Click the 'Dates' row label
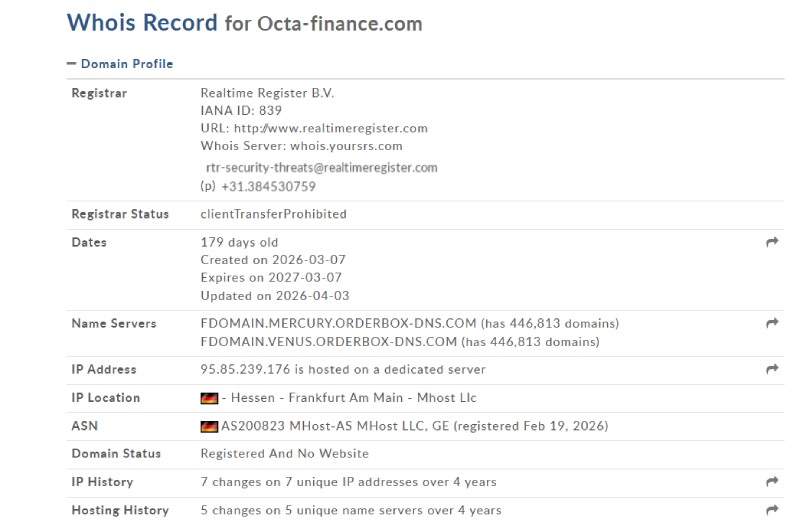 tap(89, 242)
